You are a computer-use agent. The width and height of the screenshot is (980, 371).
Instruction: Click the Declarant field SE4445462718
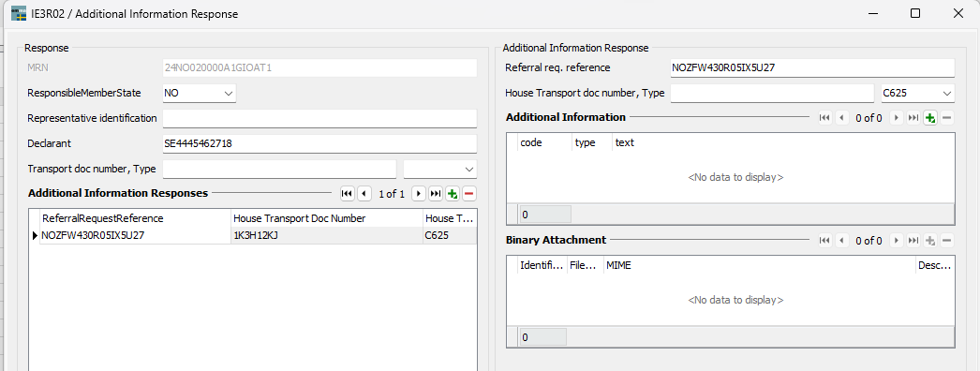coord(319,143)
